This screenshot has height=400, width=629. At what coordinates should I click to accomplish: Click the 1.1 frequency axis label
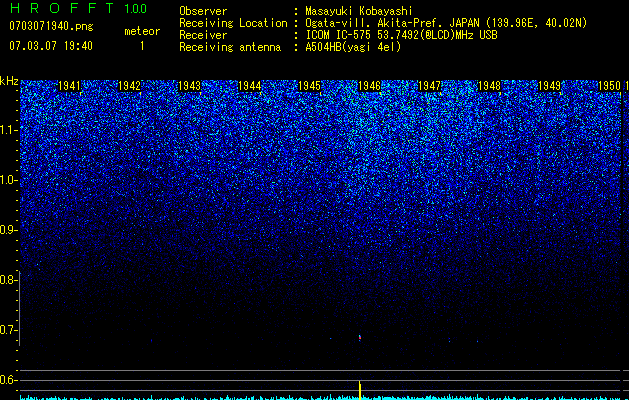[x=8, y=130]
